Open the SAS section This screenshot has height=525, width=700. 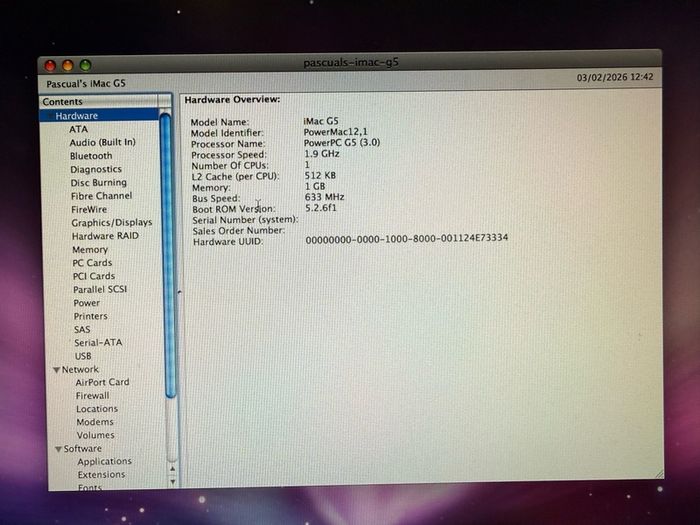coord(82,329)
